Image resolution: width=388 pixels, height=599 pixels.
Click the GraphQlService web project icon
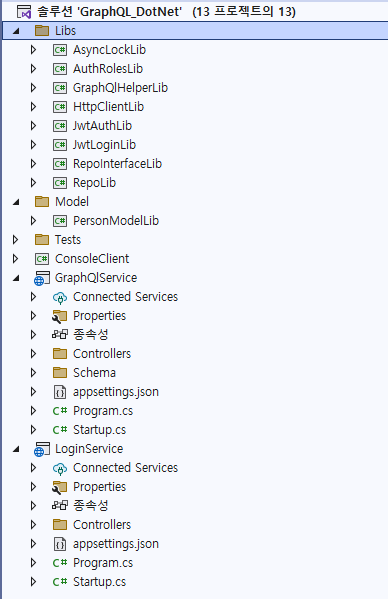tap(42, 278)
